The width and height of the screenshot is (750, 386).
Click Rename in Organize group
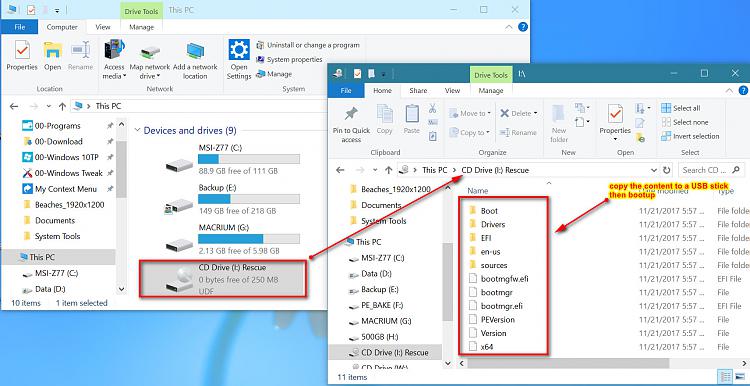click(518, 132)
